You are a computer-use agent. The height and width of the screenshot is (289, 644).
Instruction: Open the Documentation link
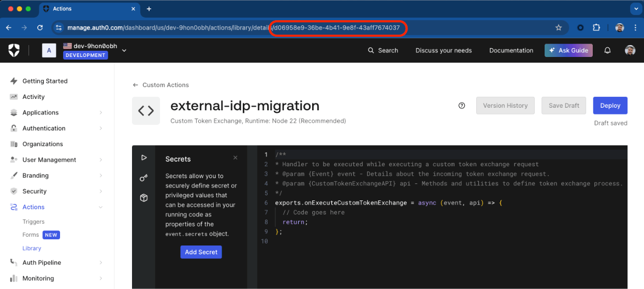pos(511,50)
